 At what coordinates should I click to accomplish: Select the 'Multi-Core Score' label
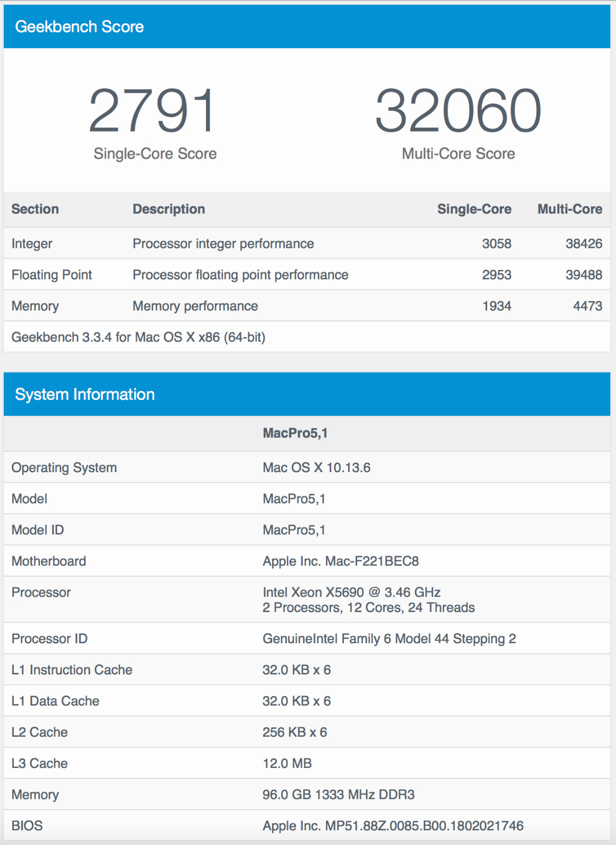(459, 154)
